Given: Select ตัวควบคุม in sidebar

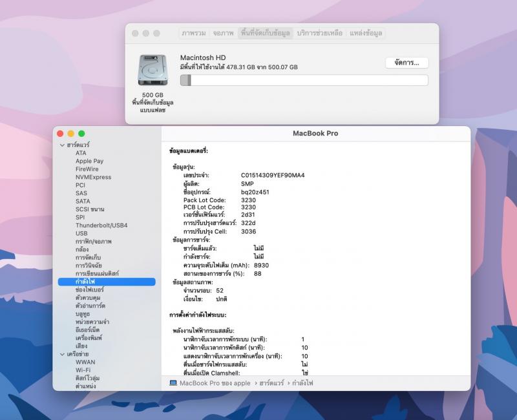Looking at the screenshot, I should pos(88,298).
